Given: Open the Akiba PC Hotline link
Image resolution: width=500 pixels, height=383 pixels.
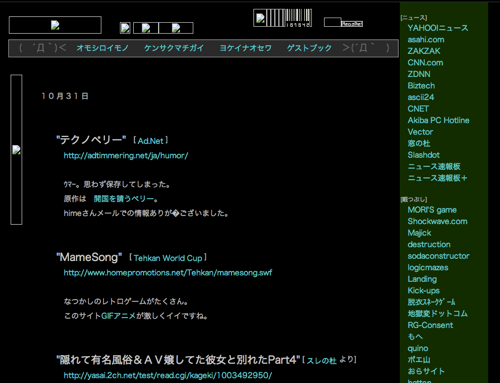Looking at the screenshot, I should pos(438,120).
